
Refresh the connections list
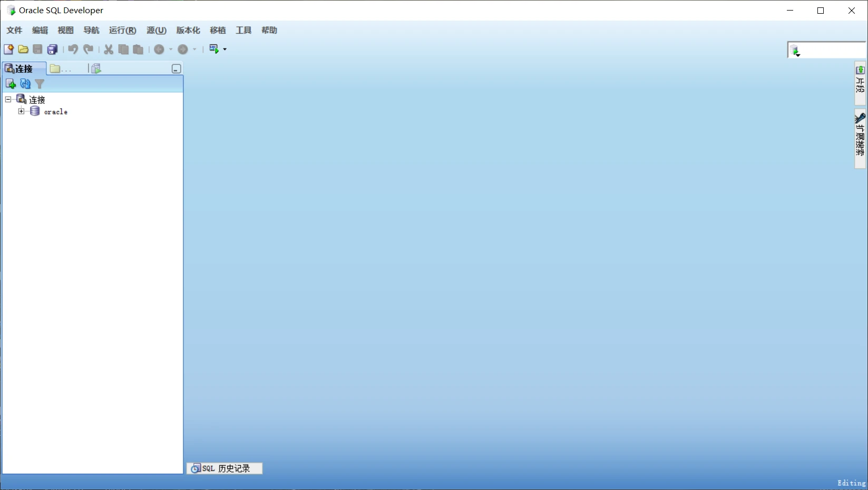(25, 83)
